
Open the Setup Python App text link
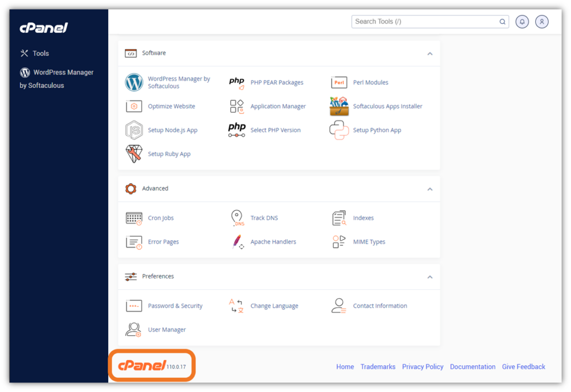(377, 130)
